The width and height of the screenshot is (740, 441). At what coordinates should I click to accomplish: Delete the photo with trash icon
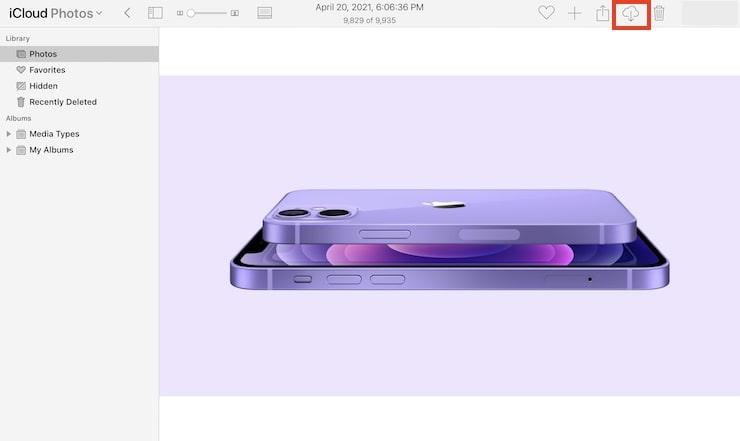(x=659, y=13)
